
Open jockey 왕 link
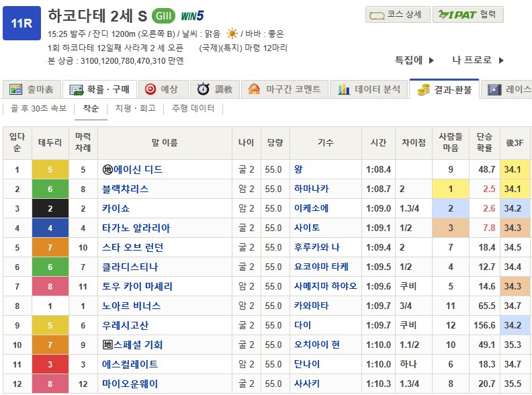pyautogui.click(x=298, y=169)
